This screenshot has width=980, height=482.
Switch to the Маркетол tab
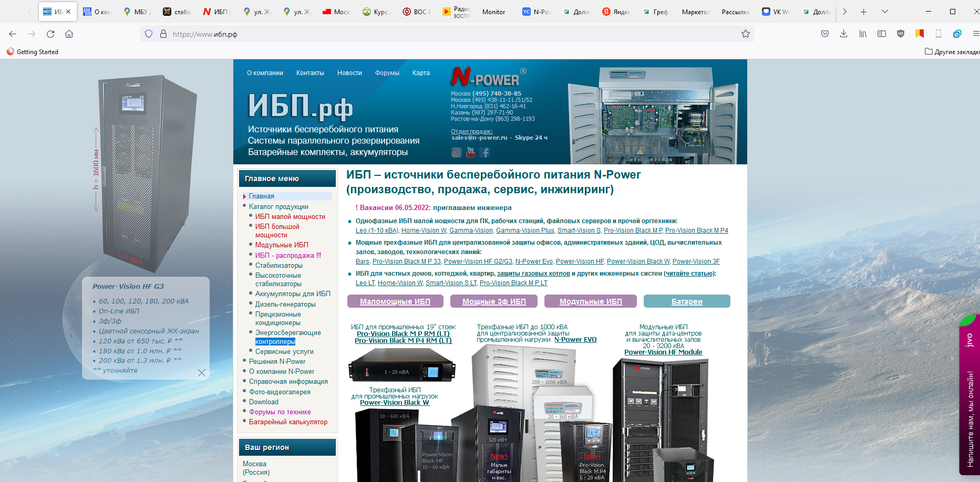coord(695,12)
